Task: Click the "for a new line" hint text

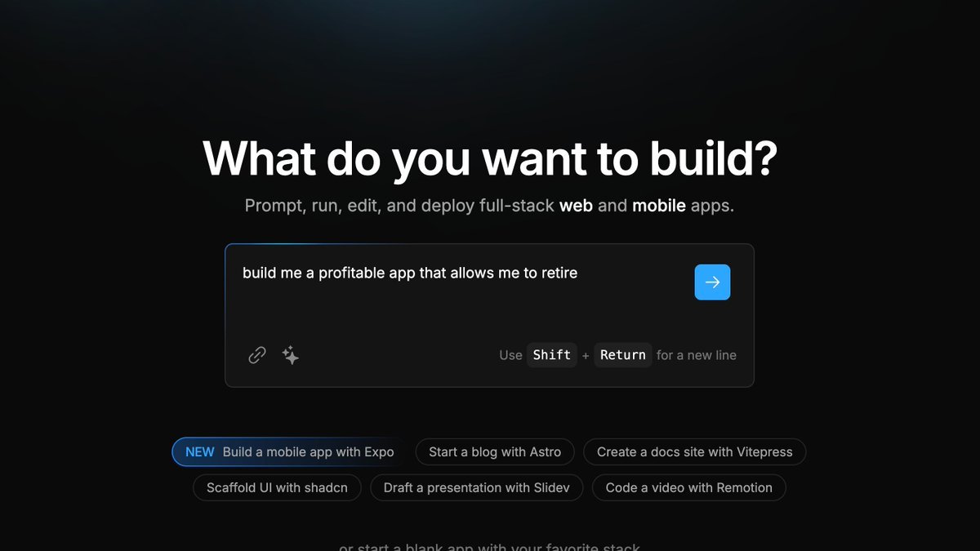Action: click(x=696, y=355)
